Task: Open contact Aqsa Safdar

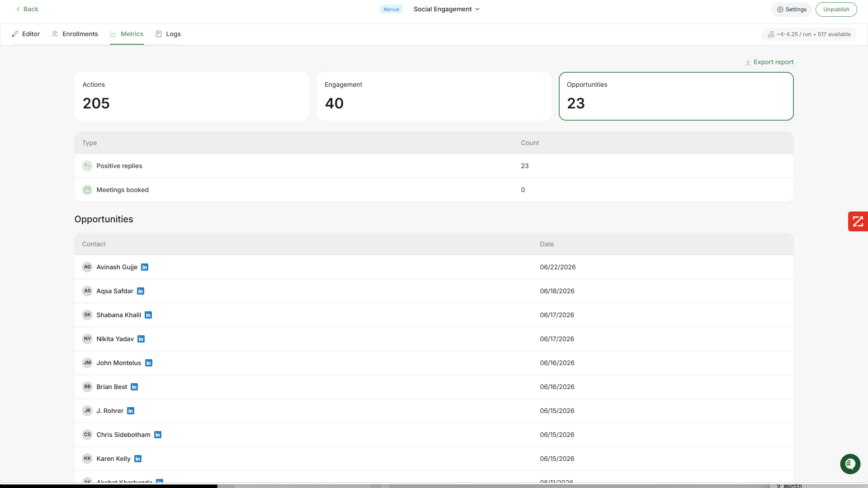Action: pos(115,291)
